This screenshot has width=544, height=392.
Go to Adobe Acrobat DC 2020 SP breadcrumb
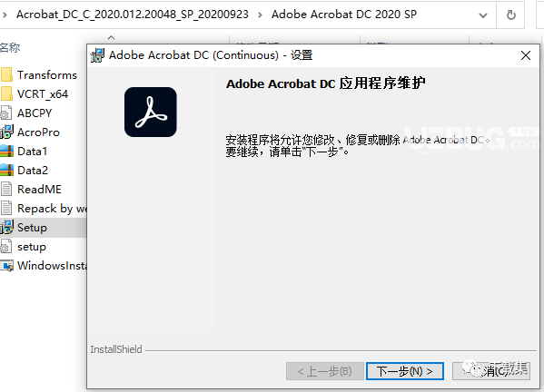[344, 15]
